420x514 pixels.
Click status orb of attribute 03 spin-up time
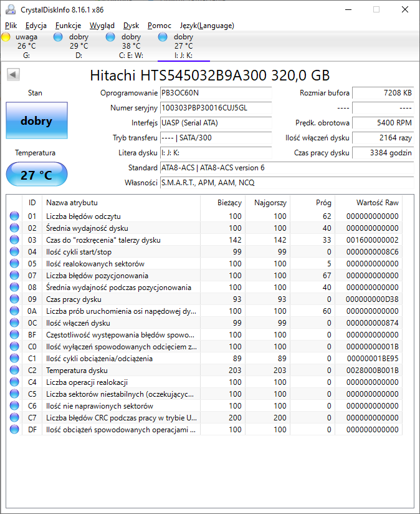point(14,240)
